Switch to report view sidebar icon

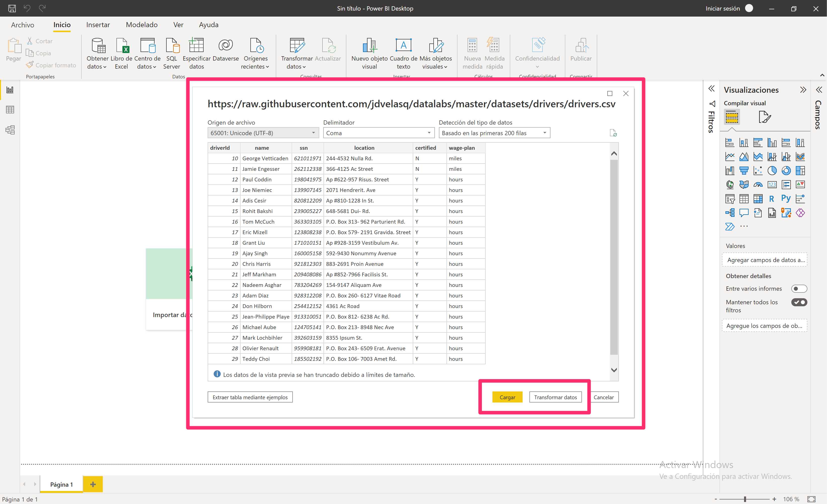click(x=10, y=90)
